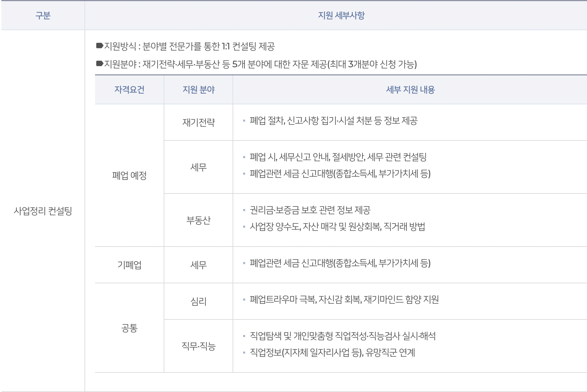Click the 직무·직능 support field cell
Image resolution: width=587 pixels, height=392 pixels.
tap(198, 345)
